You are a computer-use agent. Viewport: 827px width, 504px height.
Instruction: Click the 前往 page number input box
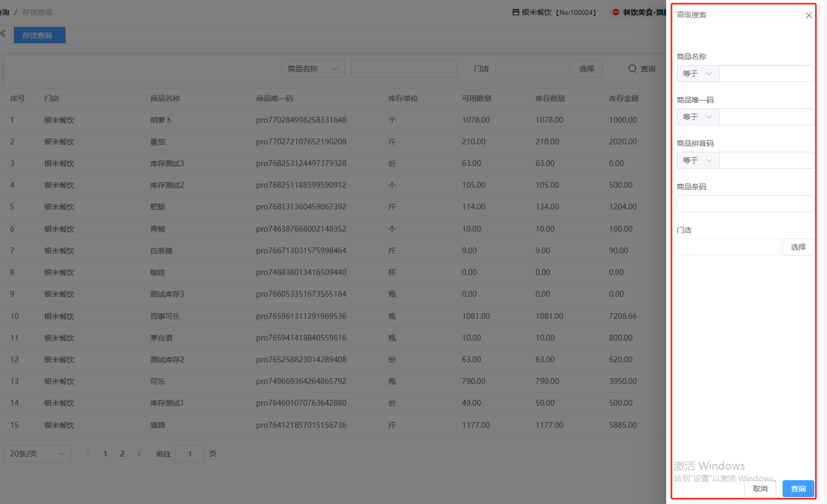click(189, 454)
